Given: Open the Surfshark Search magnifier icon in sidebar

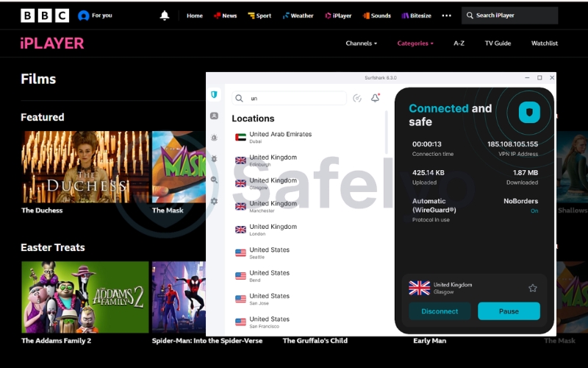Looking at the screenshot, I should pyautogui.click(x=214, y=180).
